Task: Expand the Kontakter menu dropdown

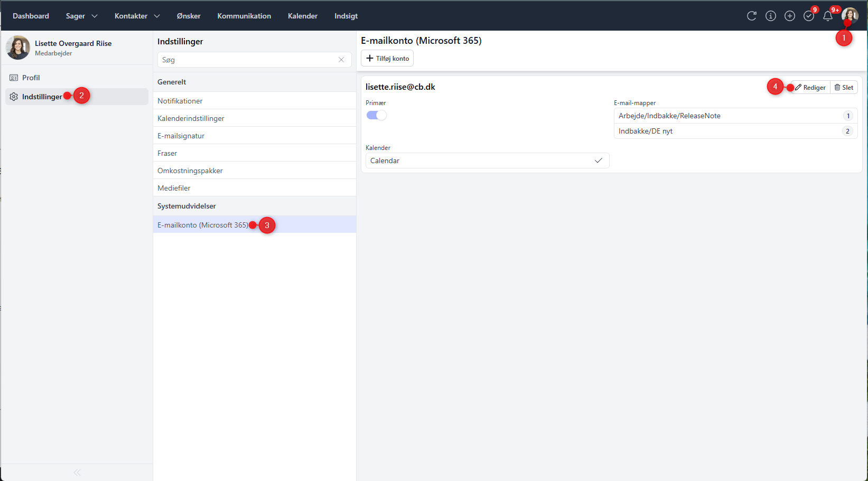Action: 137,16
